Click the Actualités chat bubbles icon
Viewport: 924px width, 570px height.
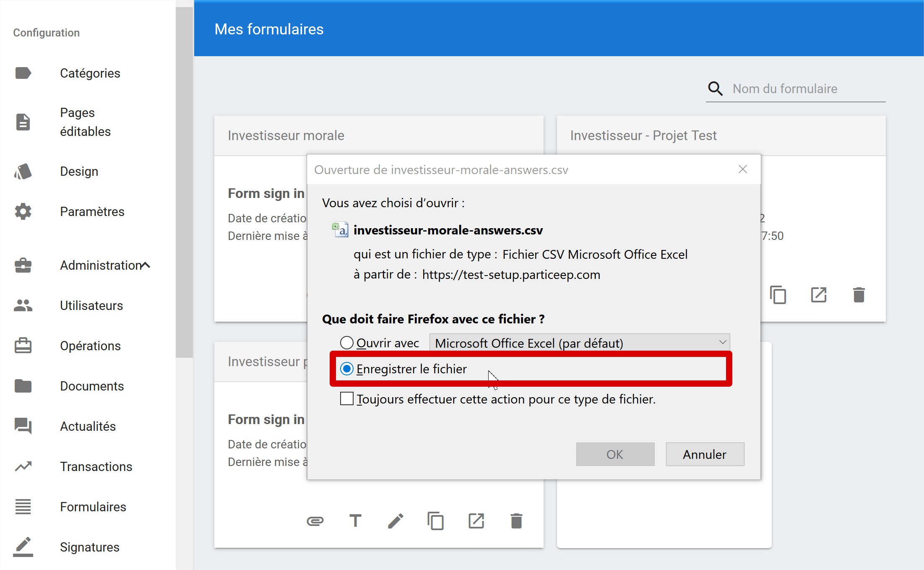point(23,426)
